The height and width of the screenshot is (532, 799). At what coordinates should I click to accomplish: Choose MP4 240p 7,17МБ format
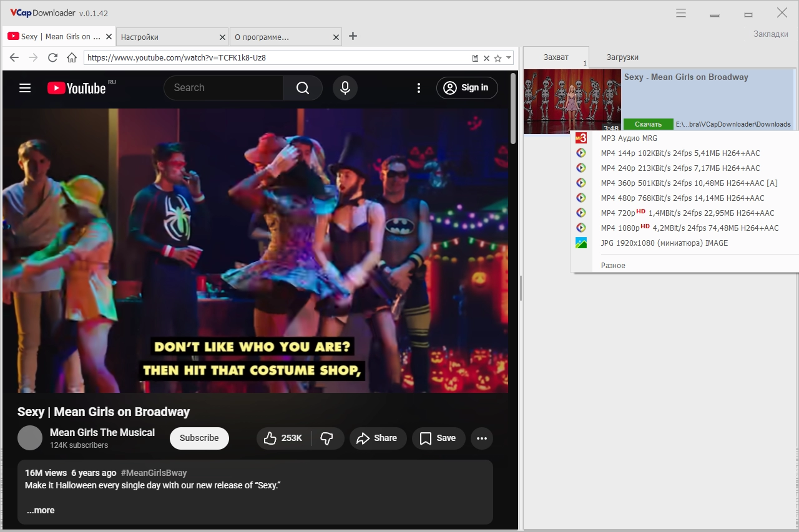(685, 168)
